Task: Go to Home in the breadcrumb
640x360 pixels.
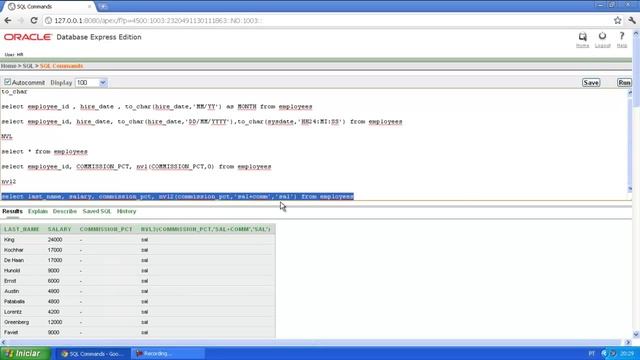Action: 8,66
